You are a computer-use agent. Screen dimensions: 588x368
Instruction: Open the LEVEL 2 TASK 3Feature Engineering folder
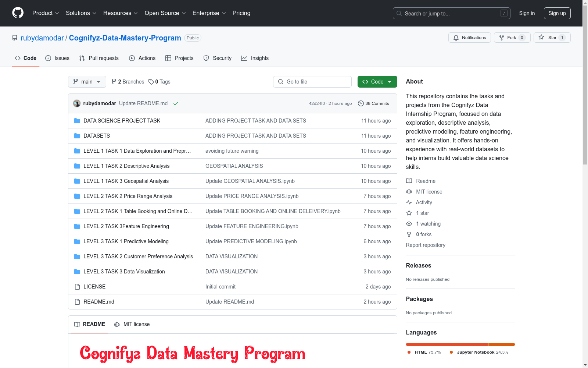point(126,226)
